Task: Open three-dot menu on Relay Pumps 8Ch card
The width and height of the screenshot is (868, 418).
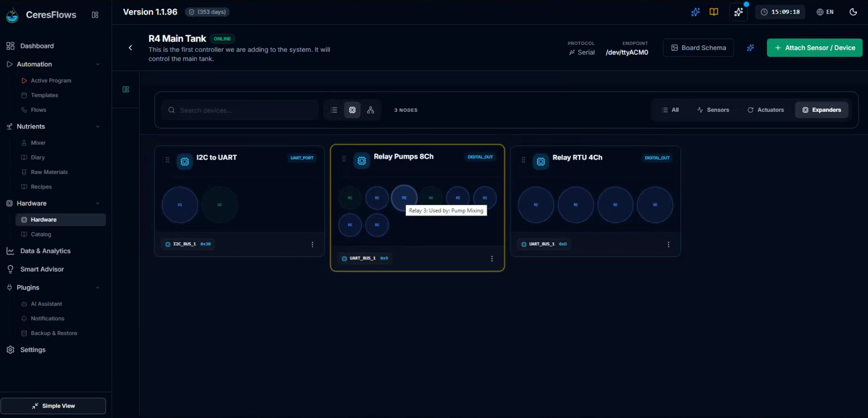Action: click(492, 259)
